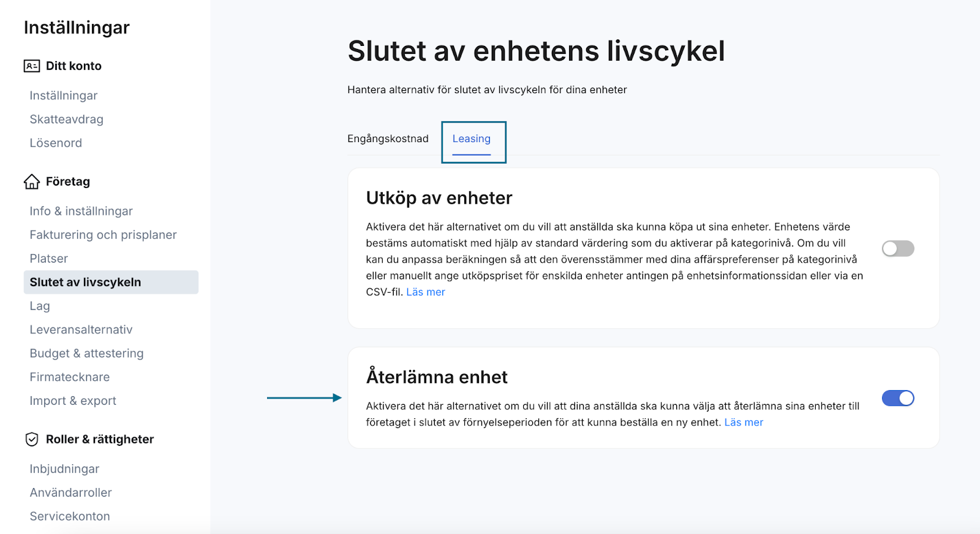This screenshot has width=980, height=534.
Task: Click the Roller & rättigheter shield icon
Action: 32,440
